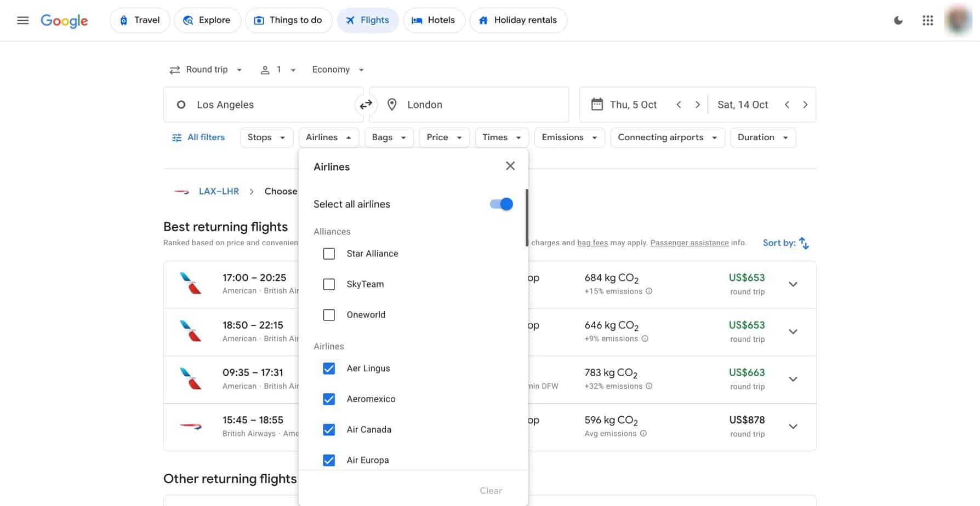Open the passenger count dropdown
The width and height of the screenshot is (980, 506).
pos(278,70)
